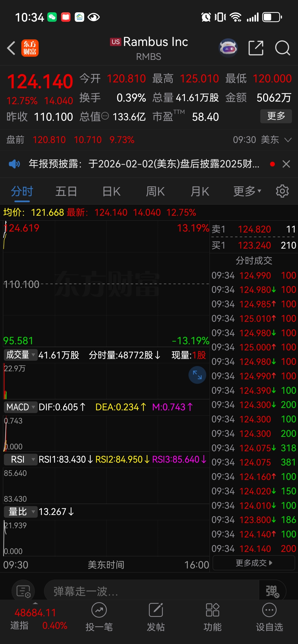
Task: Tap the 16:00 chart end label
Action: click(197, 565)
